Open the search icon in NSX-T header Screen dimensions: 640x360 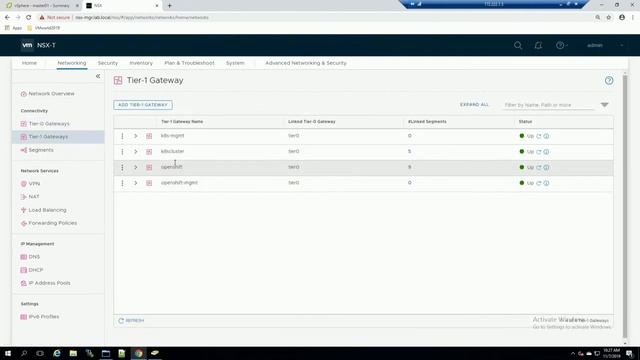coord(518,45)
